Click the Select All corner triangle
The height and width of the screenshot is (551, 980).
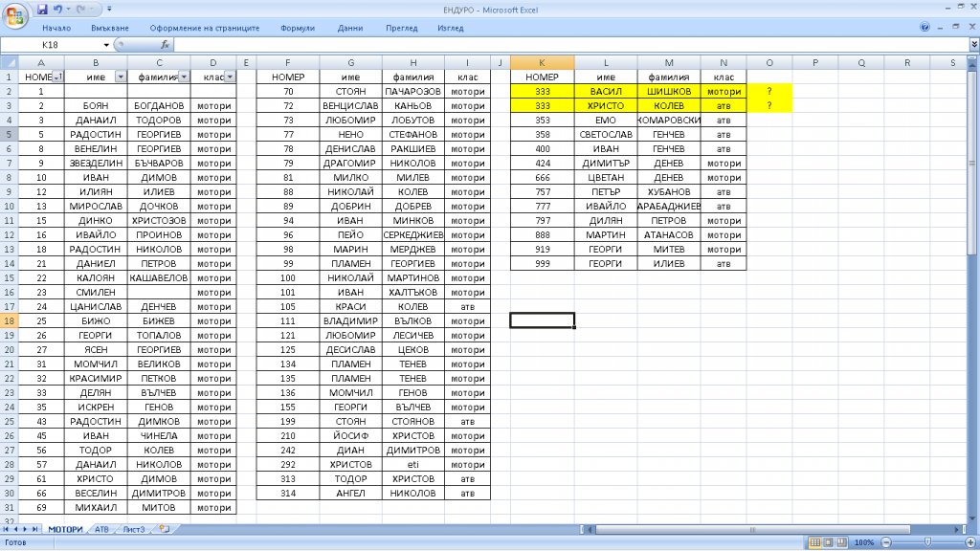coord(10,63)
